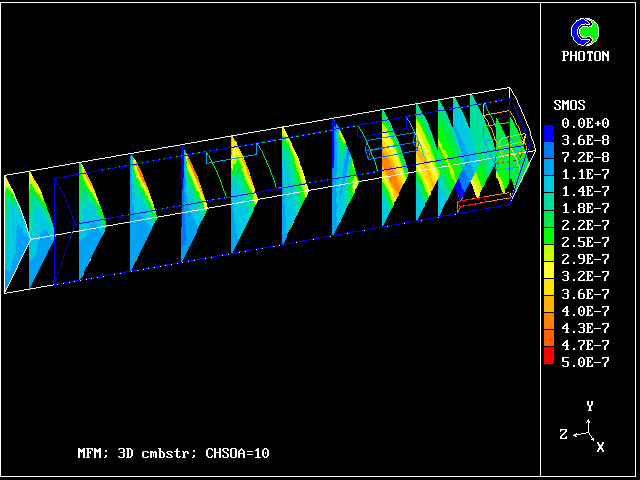
Task: Click the XYZ axis orientation triad
Action: pos(589,430)
